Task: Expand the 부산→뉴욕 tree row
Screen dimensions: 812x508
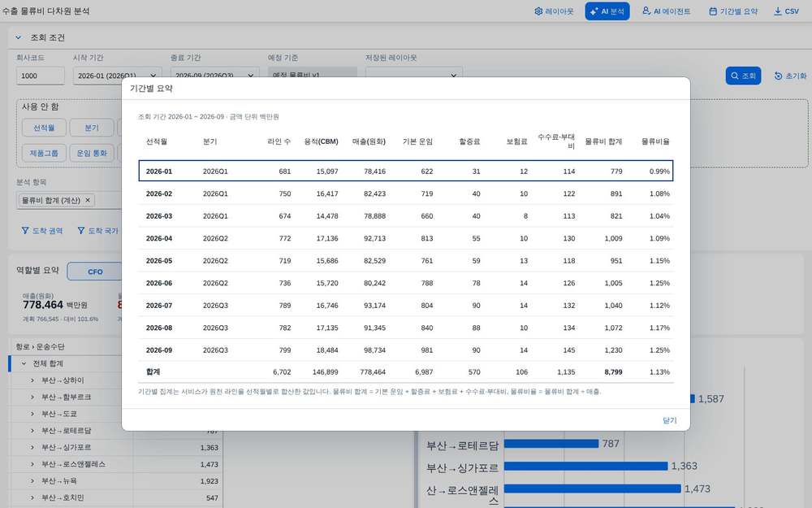Action: (32, 481)
